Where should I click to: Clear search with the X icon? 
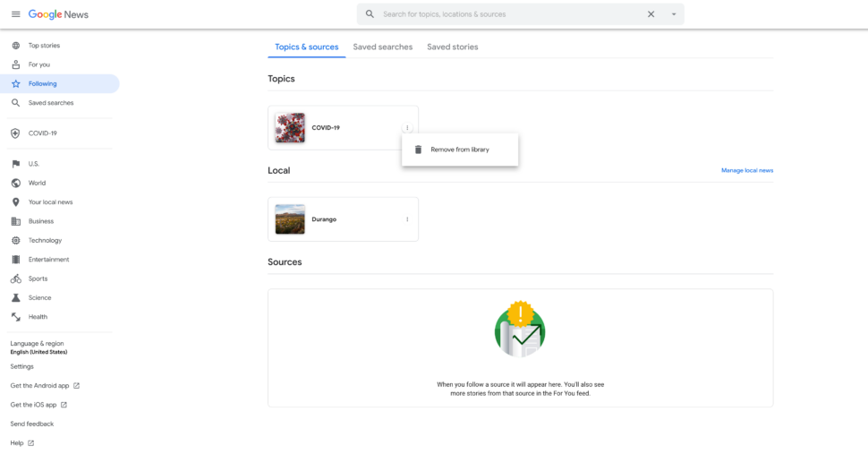point(651,14)
